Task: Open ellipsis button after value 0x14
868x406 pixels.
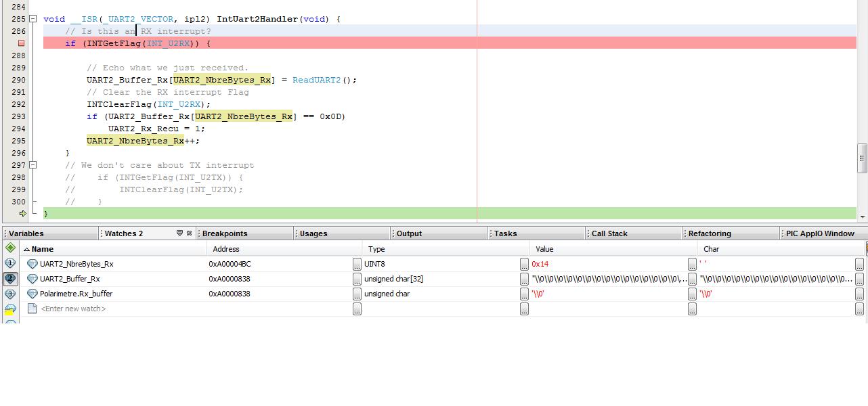Action: [692, 264]
